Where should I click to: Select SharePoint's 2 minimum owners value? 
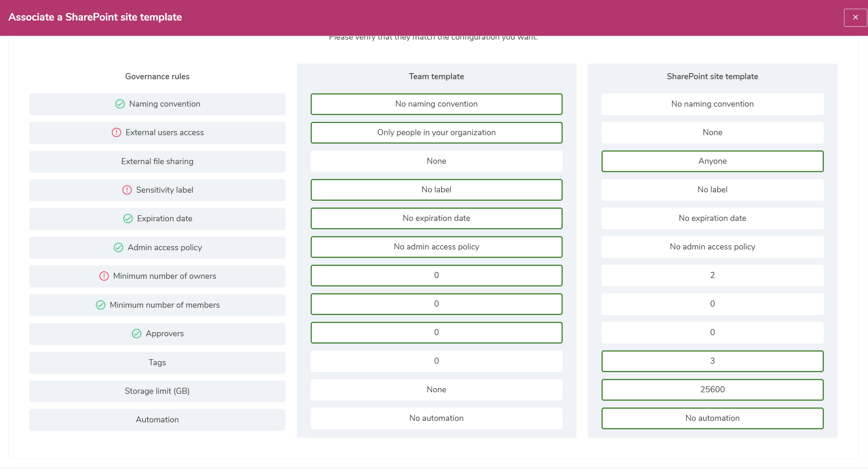click(712, 275)
